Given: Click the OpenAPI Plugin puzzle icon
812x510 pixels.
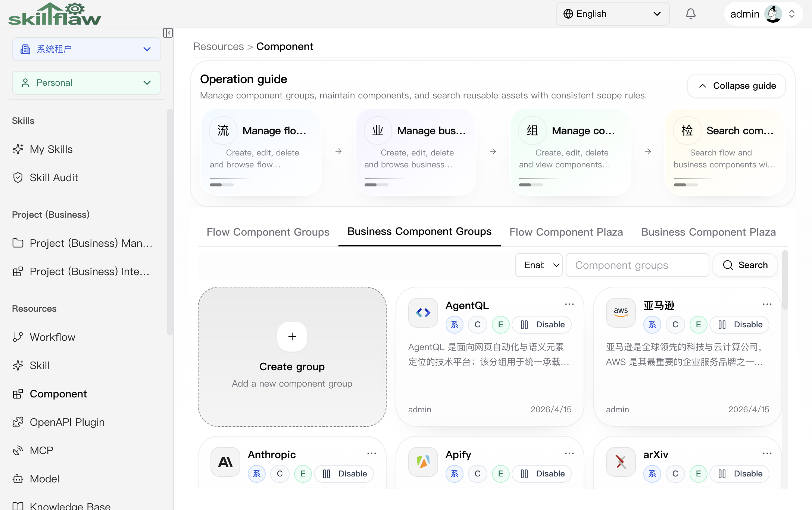Looking at the screenshot, I should pyautogui.click(x=18, y=422).
